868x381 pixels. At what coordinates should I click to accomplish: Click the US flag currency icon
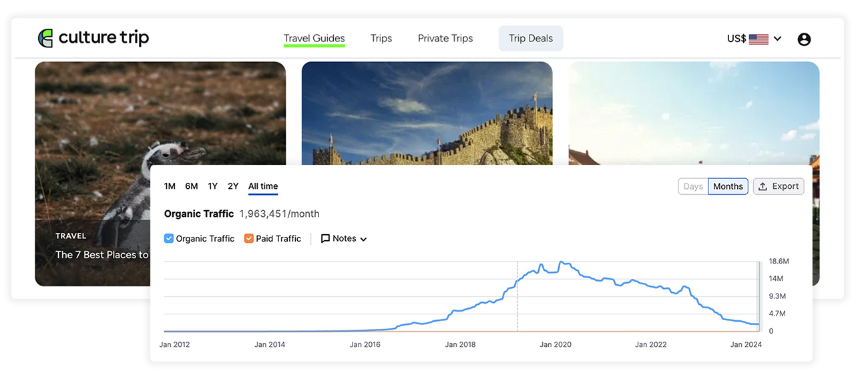point(758,39)
